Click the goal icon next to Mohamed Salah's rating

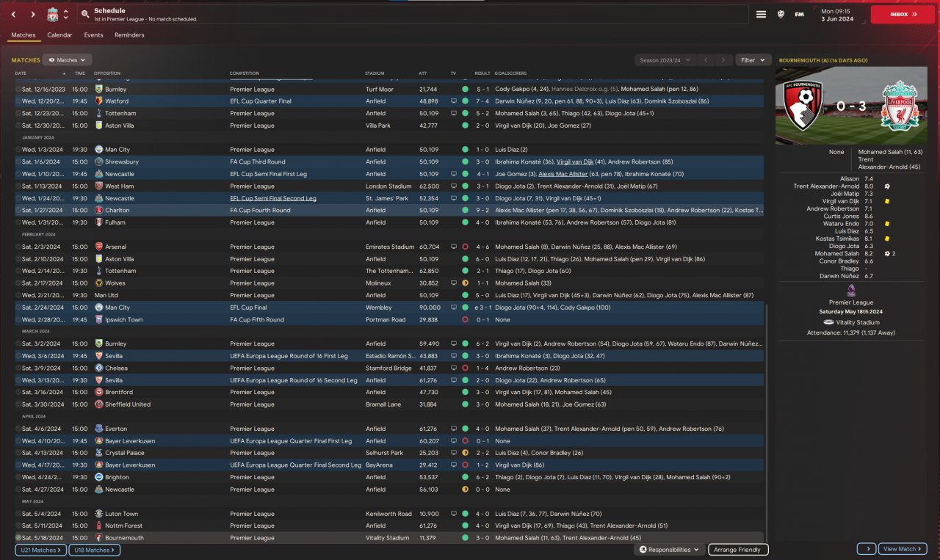click(888, 253)
